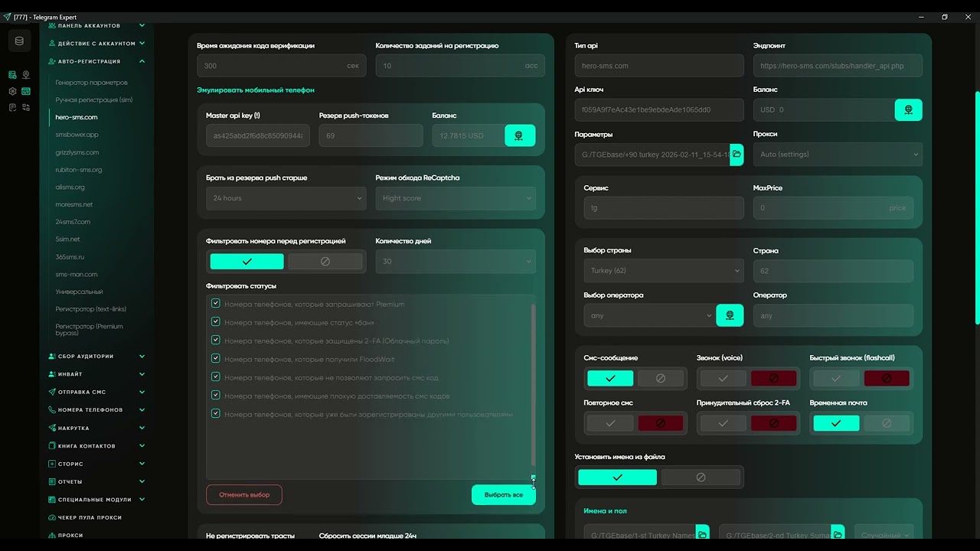The width and height of the screenshot is (980, 551).
Task: Uncheck numbers with «бан» status
Action: (x=216, y=322)
